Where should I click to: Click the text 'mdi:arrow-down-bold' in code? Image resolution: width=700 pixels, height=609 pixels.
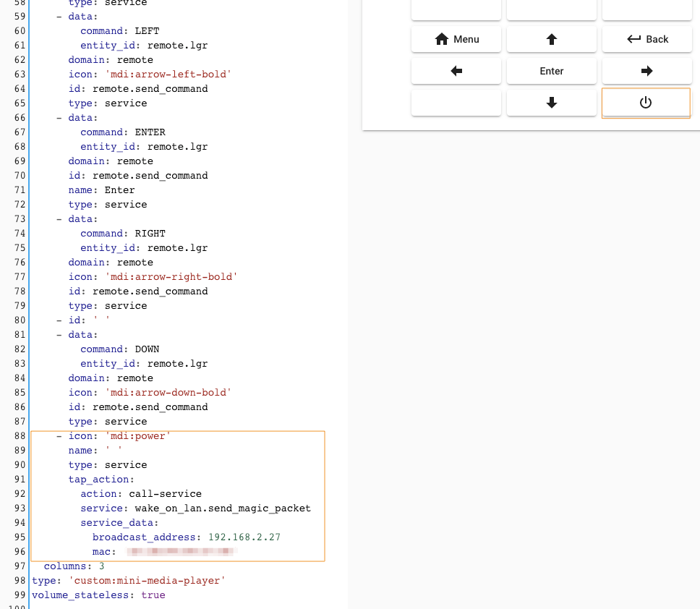168,393
